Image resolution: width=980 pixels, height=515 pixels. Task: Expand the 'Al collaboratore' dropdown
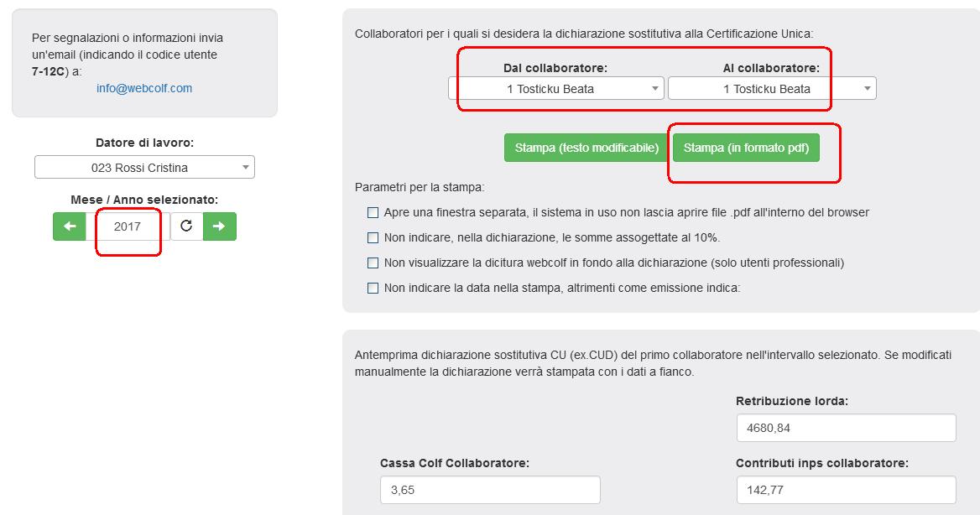pos(772,89)
